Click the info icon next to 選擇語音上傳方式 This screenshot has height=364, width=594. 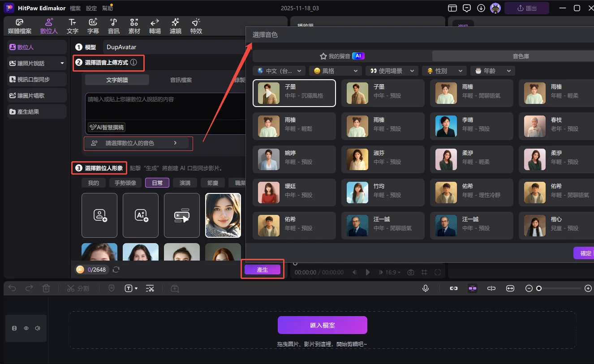[133, 63]
